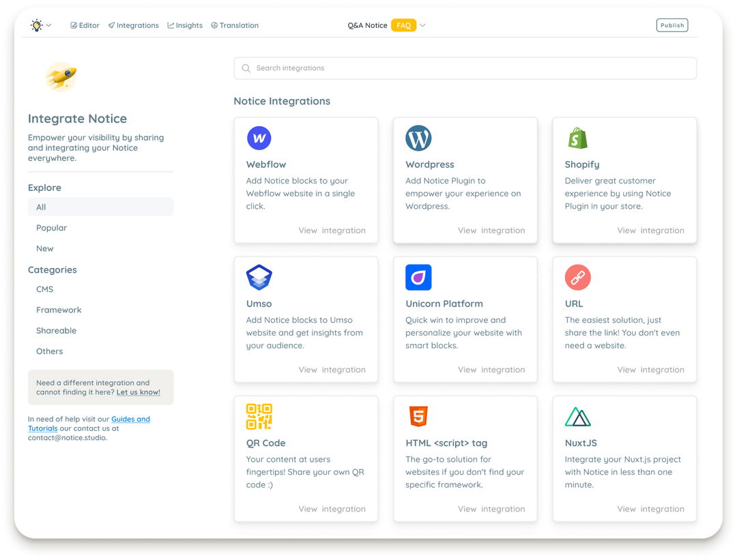This screenshot has width=737, height=560.
Task: Filter by Shareable category
Action: [56, 331]
